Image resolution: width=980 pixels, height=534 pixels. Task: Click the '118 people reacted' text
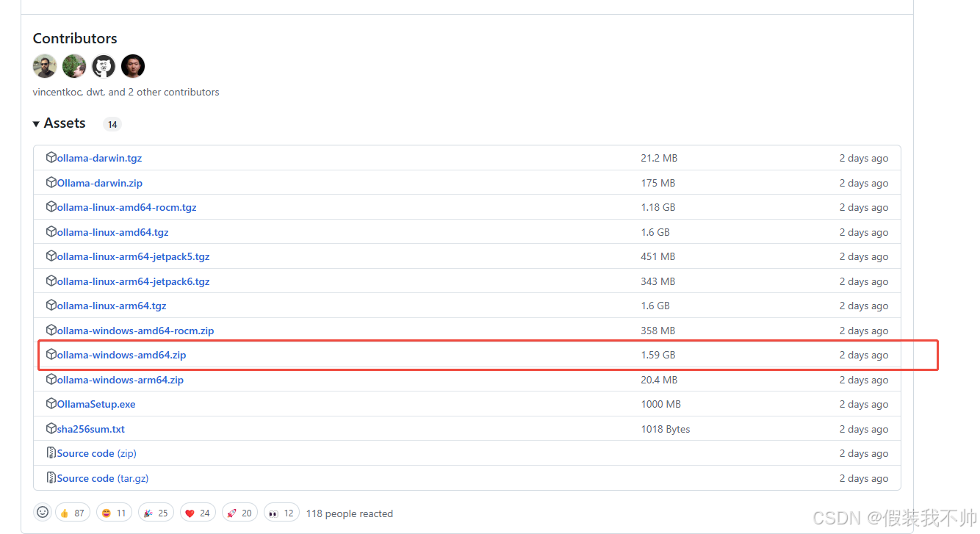[350, 513]
